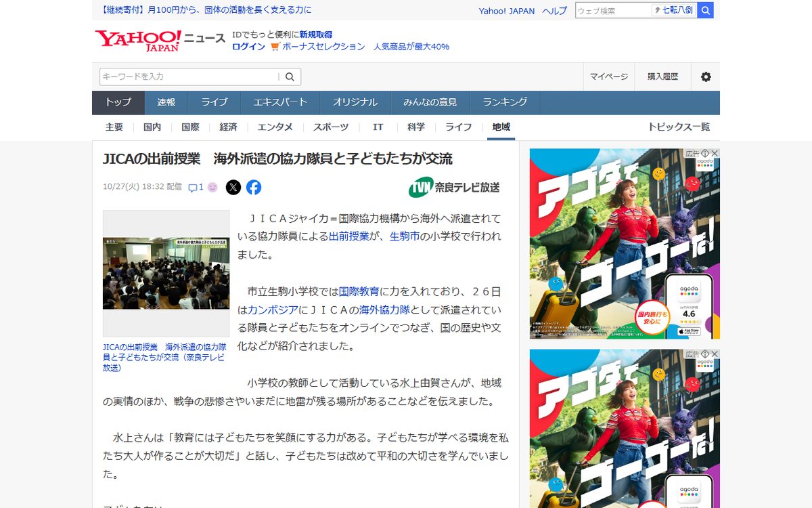Click the timestamp 10/27(火) 18:32 配信
The height and width of the screenshot is (508, 812).
click(142, 187)
